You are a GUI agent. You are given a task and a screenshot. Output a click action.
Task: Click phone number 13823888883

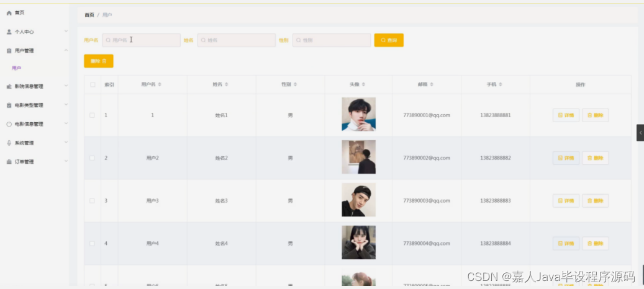[x=496, y=201]
